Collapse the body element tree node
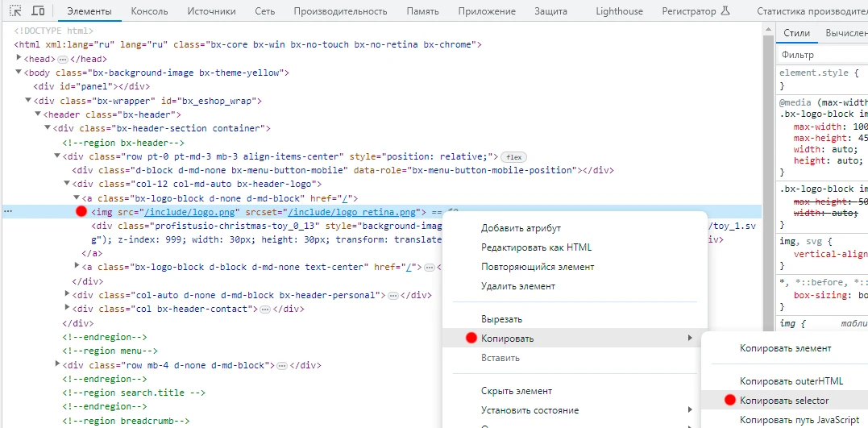The height and width of the screenshot is (428, 868). (x=19, y=73)
